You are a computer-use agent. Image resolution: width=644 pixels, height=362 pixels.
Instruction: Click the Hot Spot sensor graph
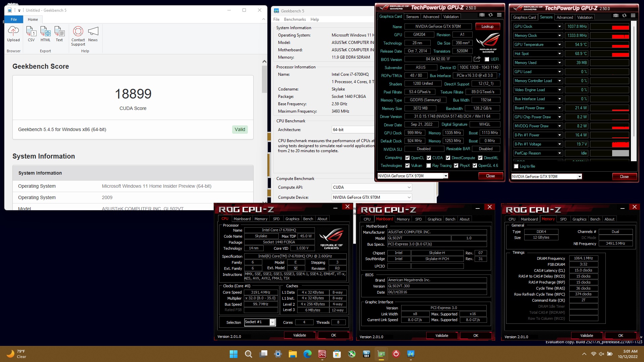(609, 54)
